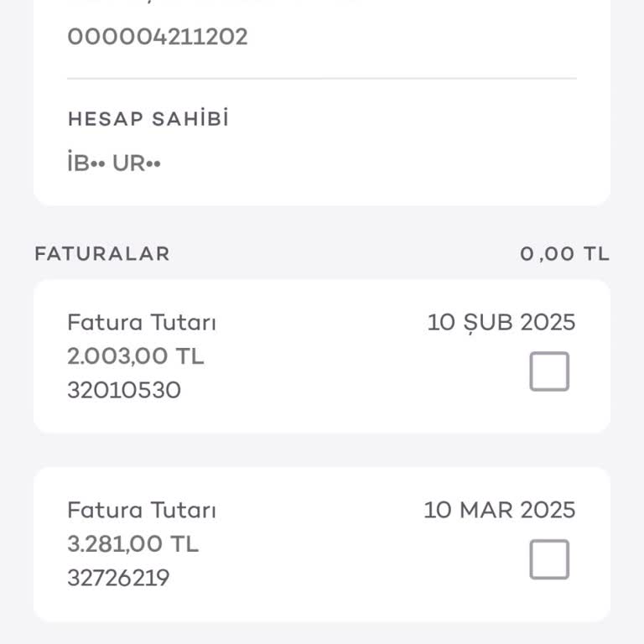Tick the 10 MAR 2025 invoice checkbox
Image resolution: width=644 pixels, height=644 pixels.
pos(549,559)
